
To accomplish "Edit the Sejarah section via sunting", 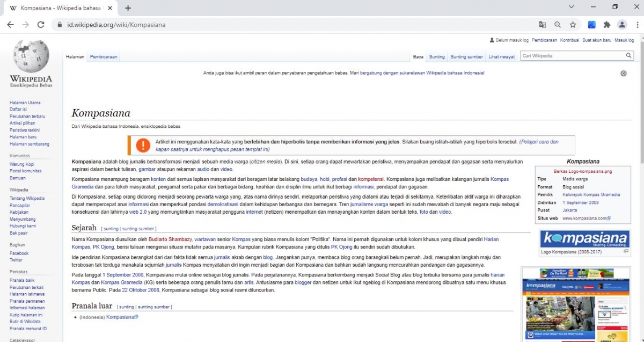I will [x=111, y=229].
